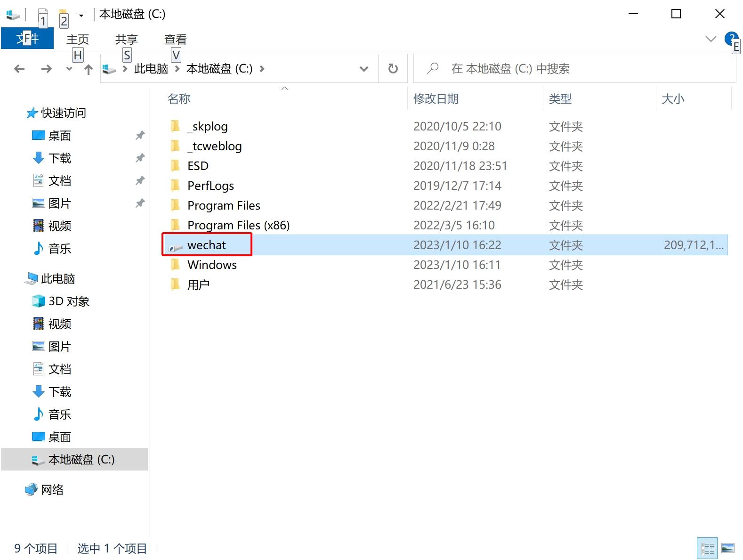Image resolution: width=743 pixels, height=560 pixels.
Task: Select the wechat shortcut item
Action: pos(445,245)
